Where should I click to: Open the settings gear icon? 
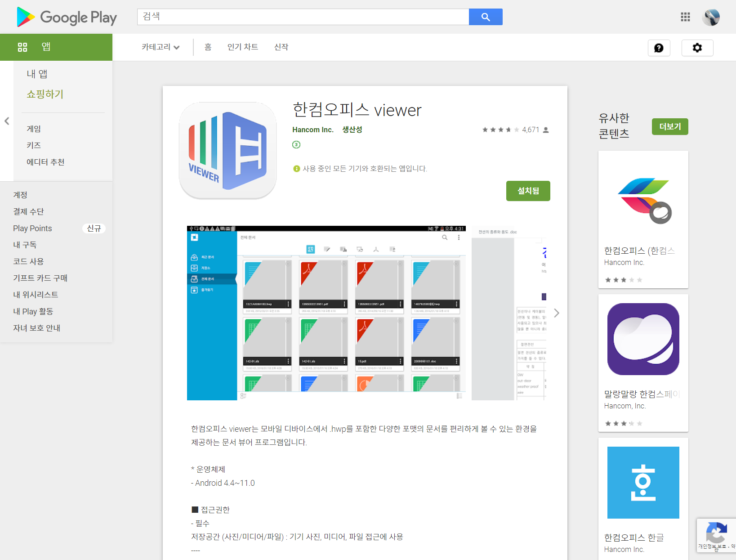(697, 48)
